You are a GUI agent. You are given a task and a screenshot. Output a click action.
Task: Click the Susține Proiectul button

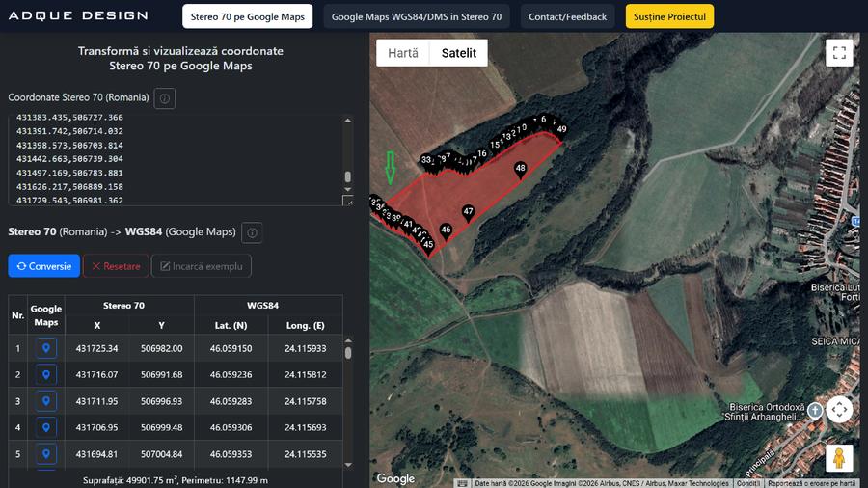[669, 16]
